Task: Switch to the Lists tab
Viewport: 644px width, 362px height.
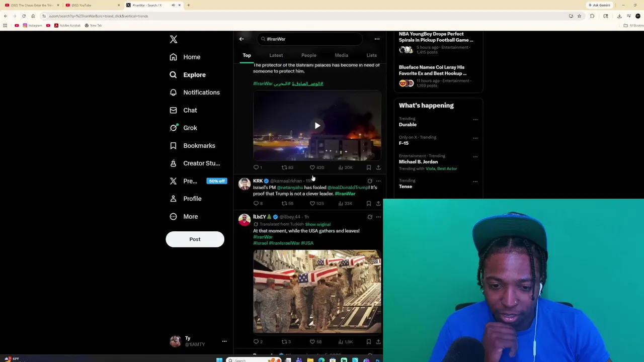Action: click(x=371, y=55)
